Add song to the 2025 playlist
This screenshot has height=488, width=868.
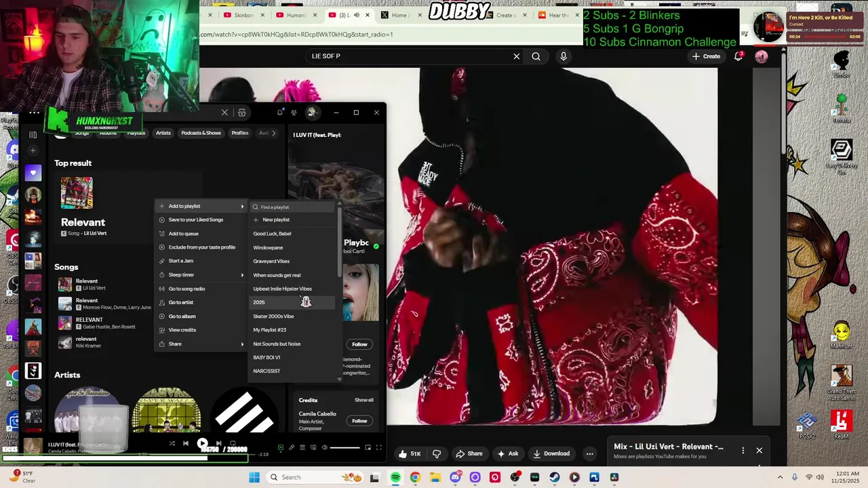point(292,302)
